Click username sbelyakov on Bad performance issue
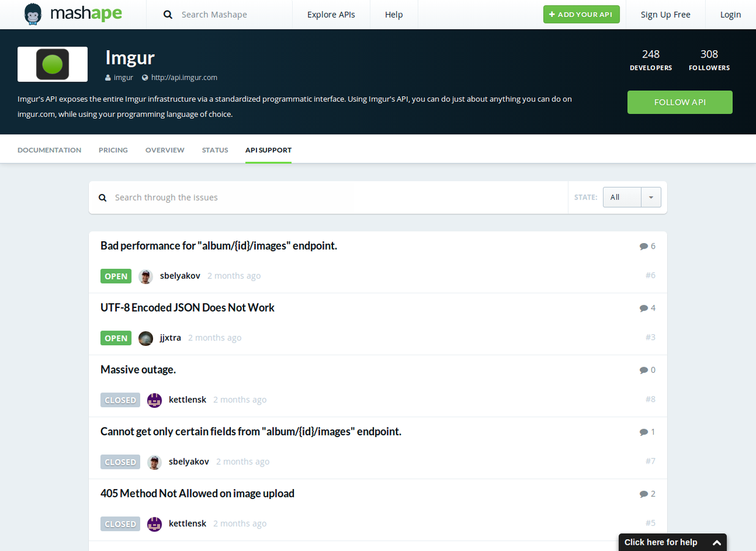 (180, 276)
